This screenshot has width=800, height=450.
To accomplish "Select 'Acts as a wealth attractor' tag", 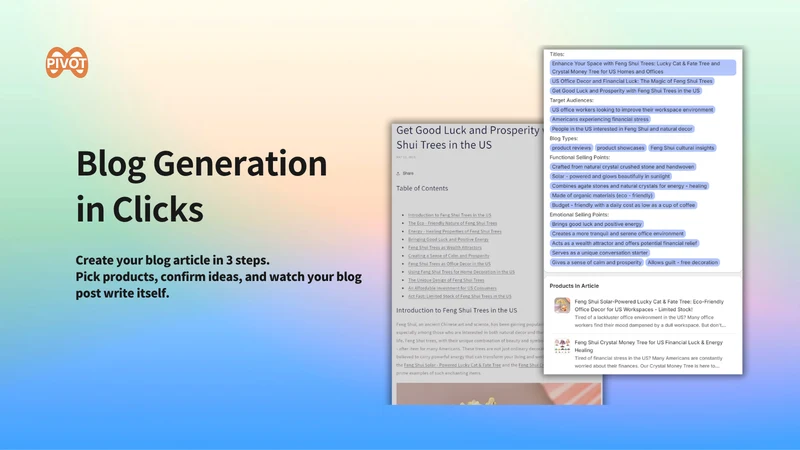I will (x=624, y=243).
